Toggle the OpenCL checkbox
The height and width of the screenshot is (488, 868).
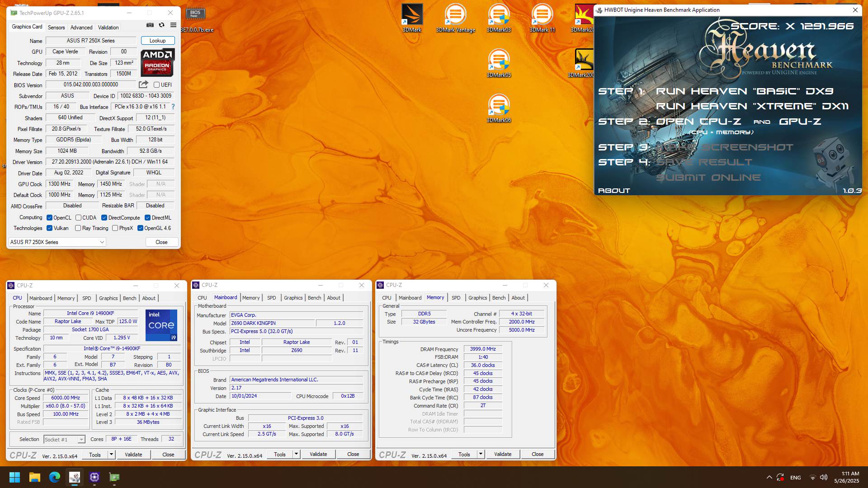pos(49,217)
